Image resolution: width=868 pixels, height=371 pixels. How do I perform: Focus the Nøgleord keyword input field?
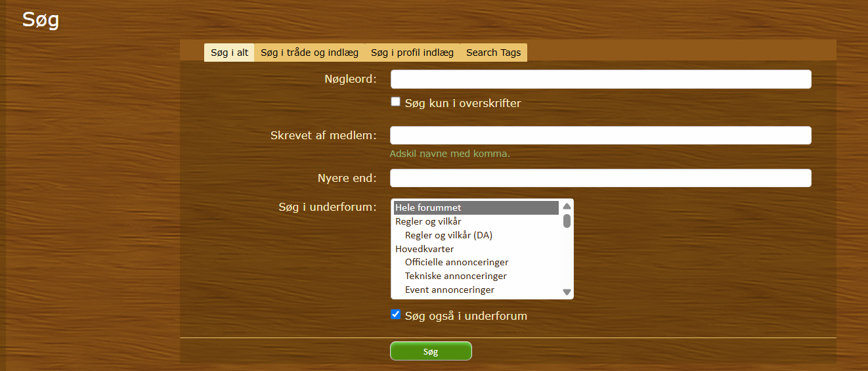(601, 79)
